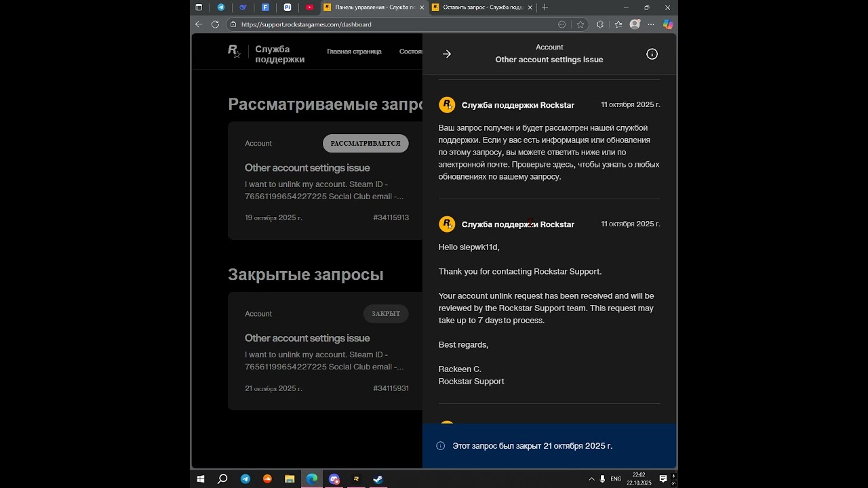
Task: Open the browser extensions puzzle icon
Action: point(600,24)
